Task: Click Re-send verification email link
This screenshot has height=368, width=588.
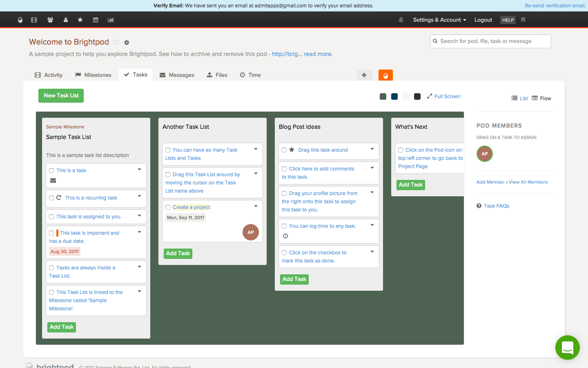Action: (555, 6)
